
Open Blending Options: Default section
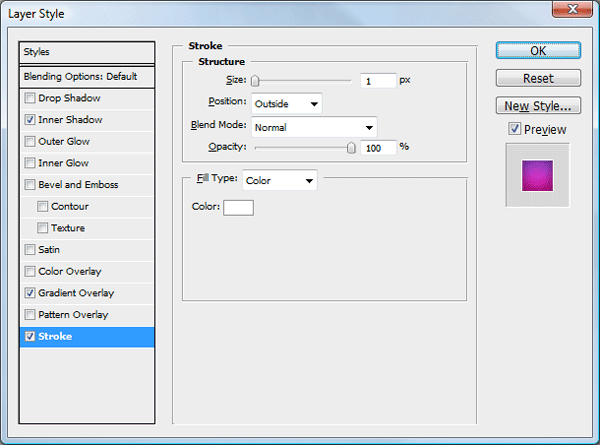(x=87, y=77)
